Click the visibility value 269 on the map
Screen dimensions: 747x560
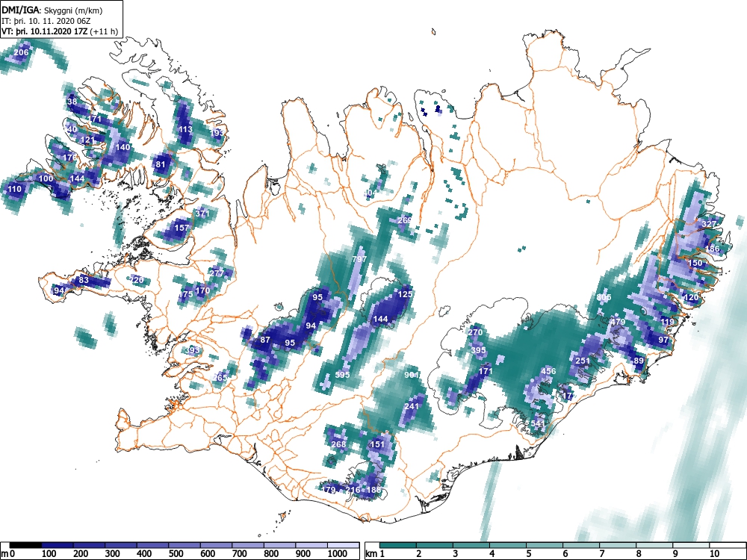[404, 220]
